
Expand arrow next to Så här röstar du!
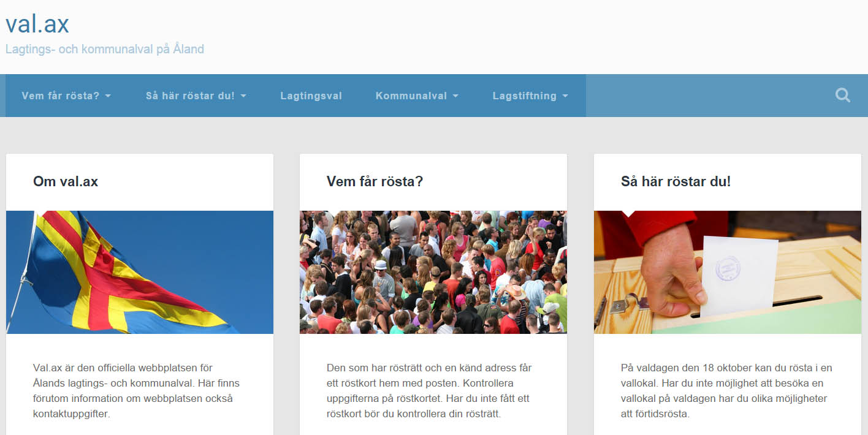(x=243, y=96)
